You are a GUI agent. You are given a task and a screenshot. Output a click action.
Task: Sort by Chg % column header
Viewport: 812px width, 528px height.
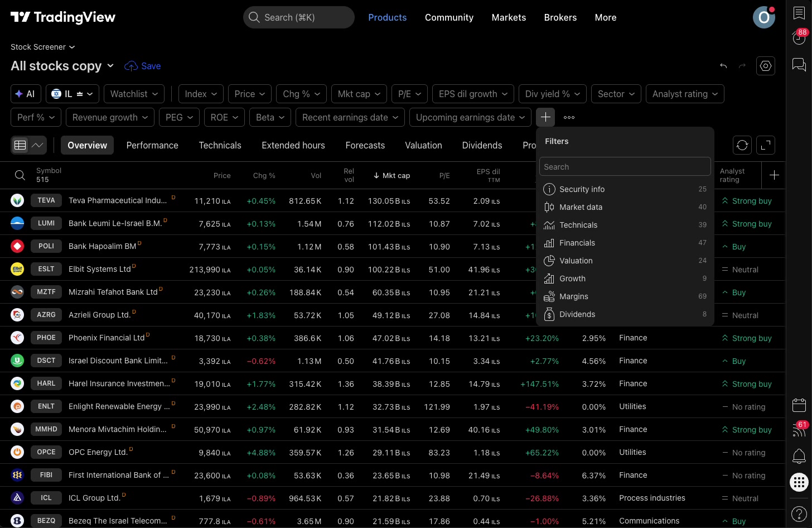(x=264, y=175)
